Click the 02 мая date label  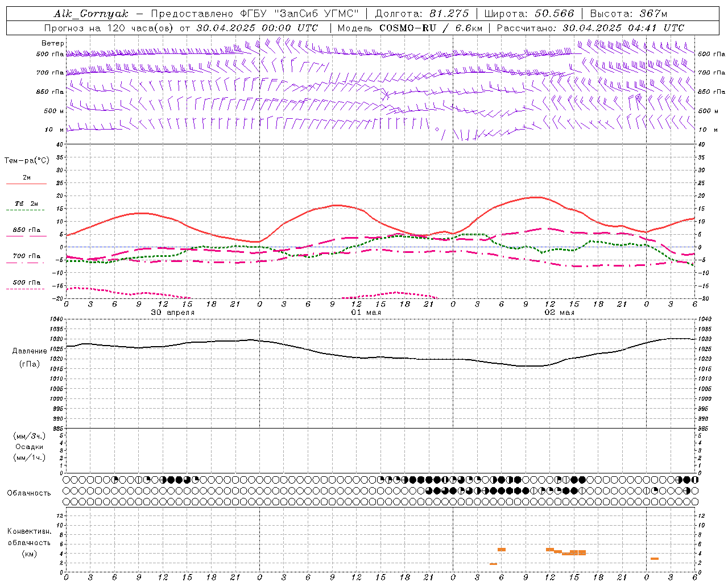(x=560, y=313)
